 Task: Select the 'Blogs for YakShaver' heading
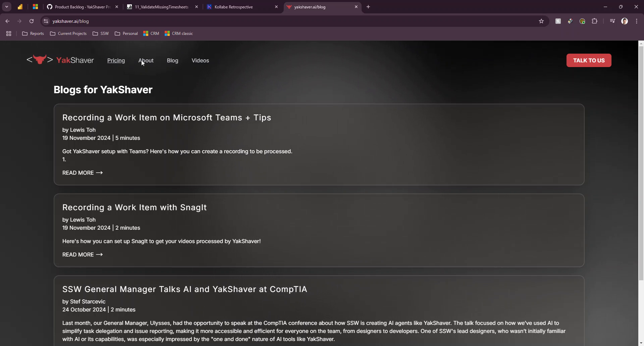click(103, 90)
